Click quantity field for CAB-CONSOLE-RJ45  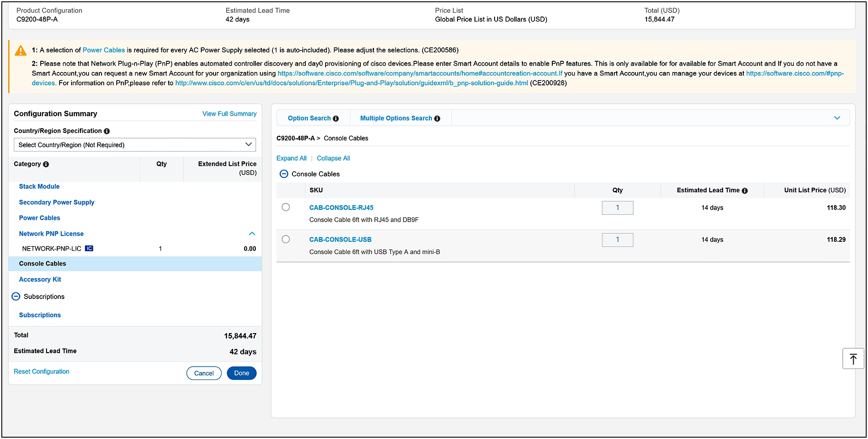point(618,208)
